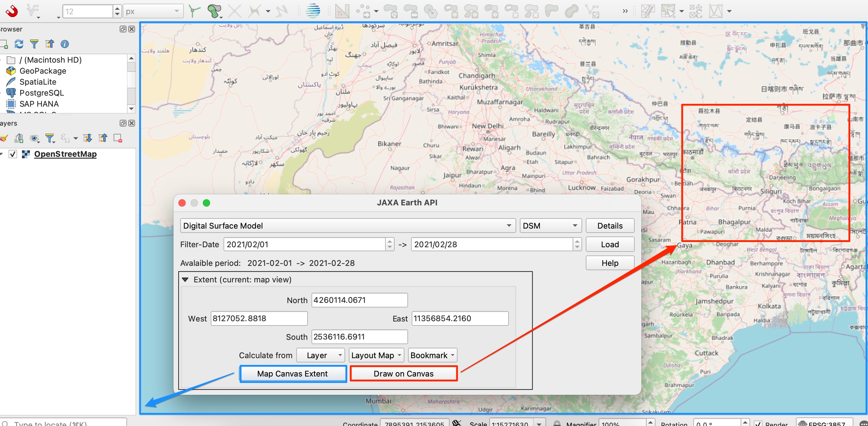
Task: Click the North extent input field
Action: click(359, 300)
